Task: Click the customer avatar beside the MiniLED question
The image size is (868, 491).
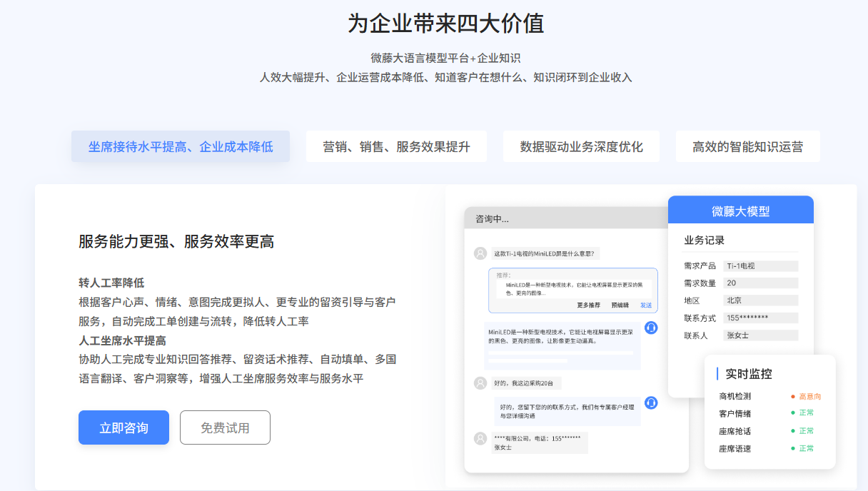Action: pyautogui.click(x=480, y=253)
